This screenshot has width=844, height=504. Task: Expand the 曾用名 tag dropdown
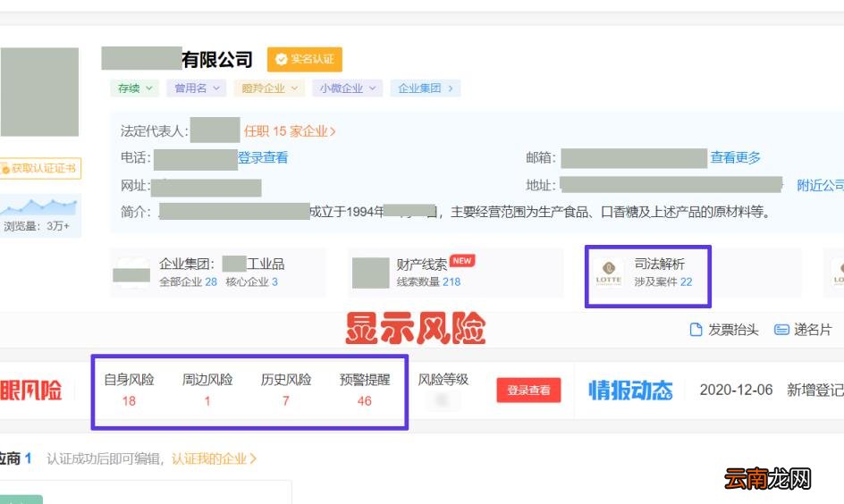pos(197,88)
